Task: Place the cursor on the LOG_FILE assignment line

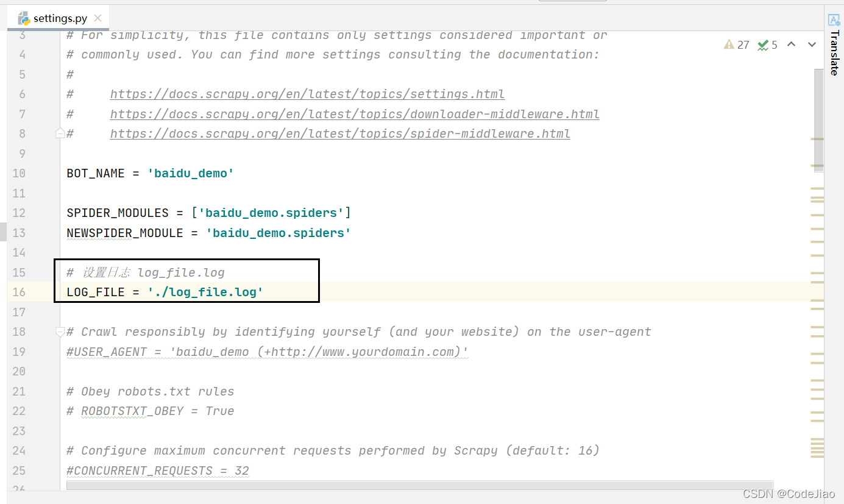Action: tap(165, 292)
